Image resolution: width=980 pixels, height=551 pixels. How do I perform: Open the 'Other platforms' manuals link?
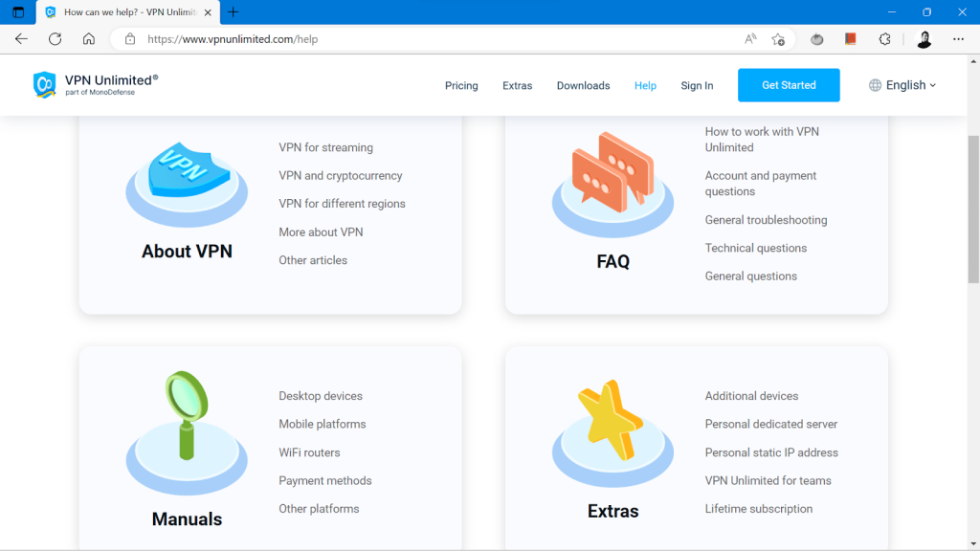coord(319,509)
